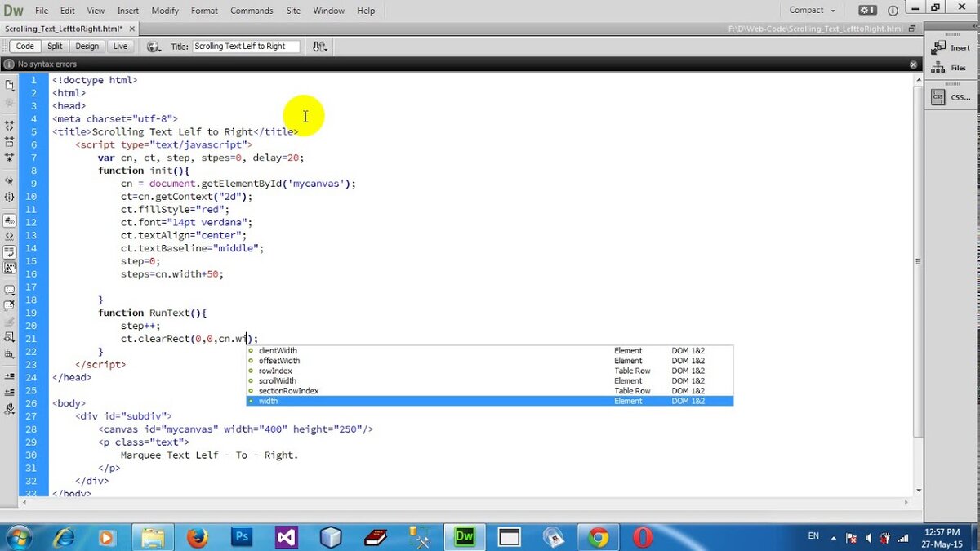Open Live View with the globe preview icon
Image resolution: width=980 pixels, height=551 pixels.
point(152,47)
